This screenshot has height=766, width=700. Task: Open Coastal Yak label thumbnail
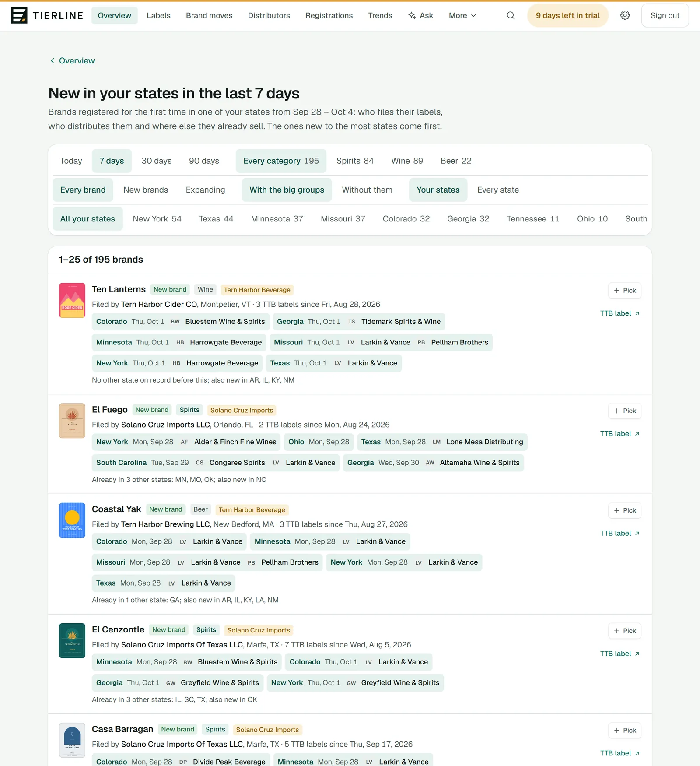tap(72, 520)
